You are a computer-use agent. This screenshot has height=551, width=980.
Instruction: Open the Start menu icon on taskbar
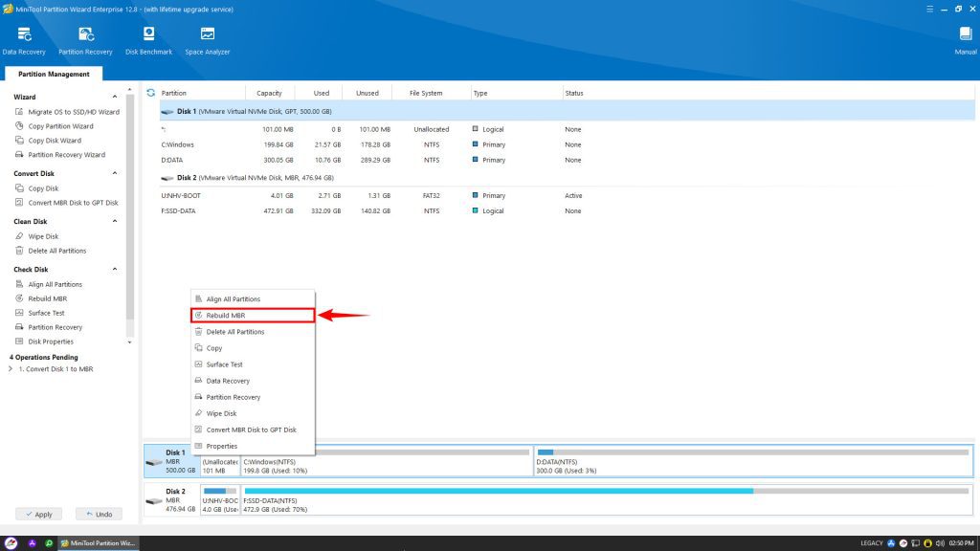point(11,543)
